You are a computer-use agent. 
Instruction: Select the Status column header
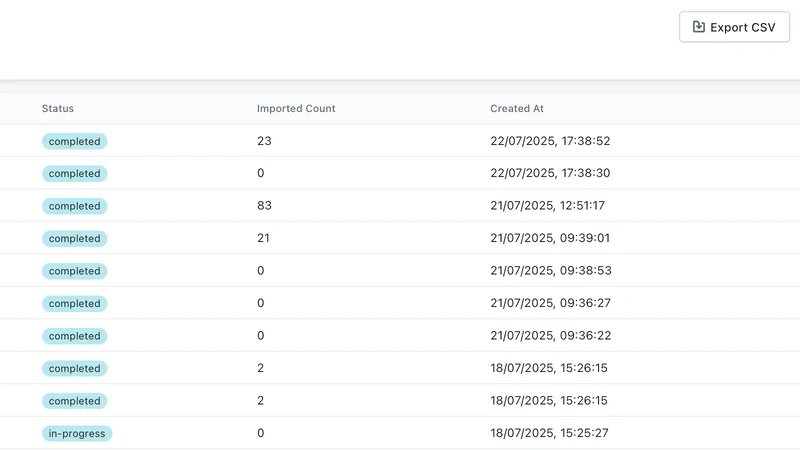[x=58, y=108]
